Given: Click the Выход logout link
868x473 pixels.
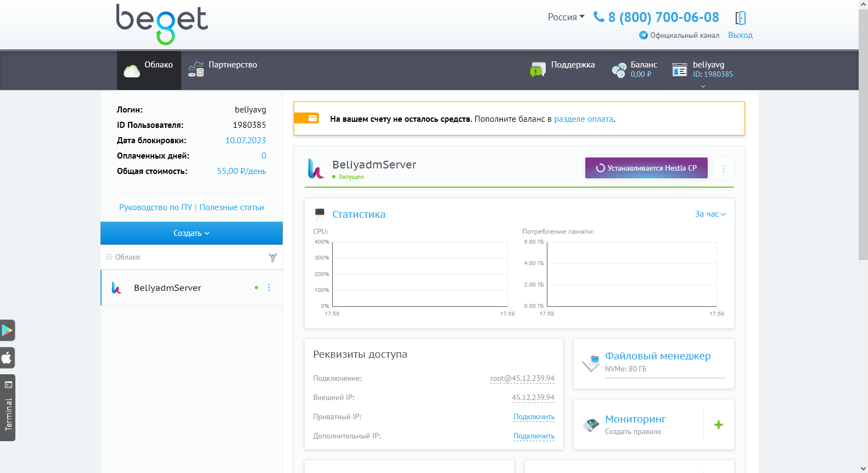Looking at the screenshot, I should (x=740, y=35).
